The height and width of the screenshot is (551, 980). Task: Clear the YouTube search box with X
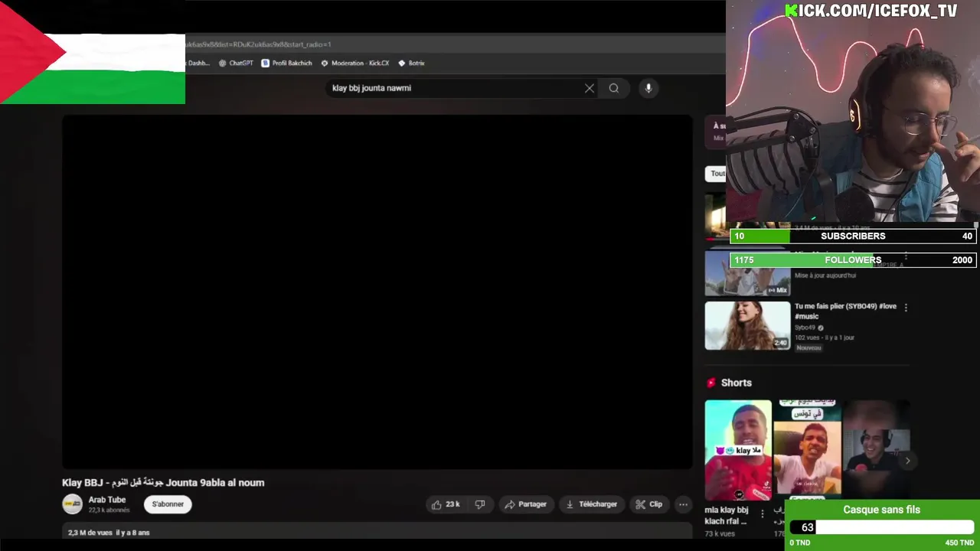pyautogui.click(x=590, y=88)
